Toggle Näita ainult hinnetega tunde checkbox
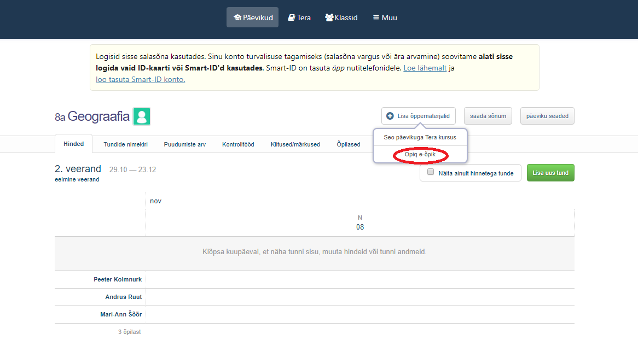 431,172
